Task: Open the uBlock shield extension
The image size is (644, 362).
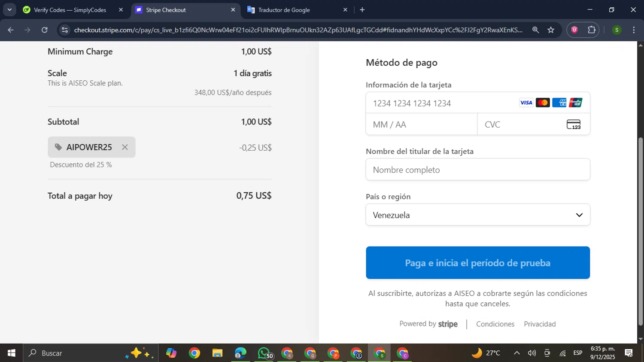Action: [574, 30]
